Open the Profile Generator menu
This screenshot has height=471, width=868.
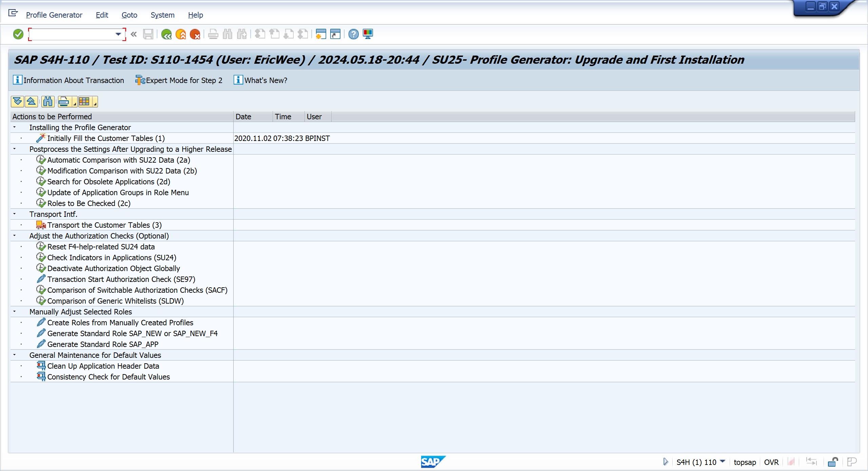click(54, 15)
